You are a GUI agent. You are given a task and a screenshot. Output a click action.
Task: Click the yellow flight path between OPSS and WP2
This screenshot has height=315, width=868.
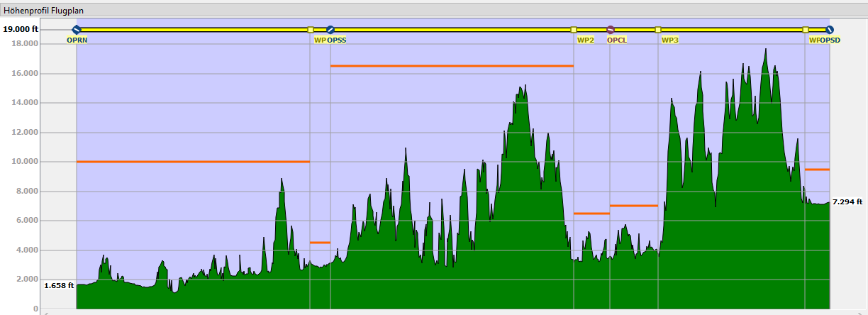pos(452,29)
